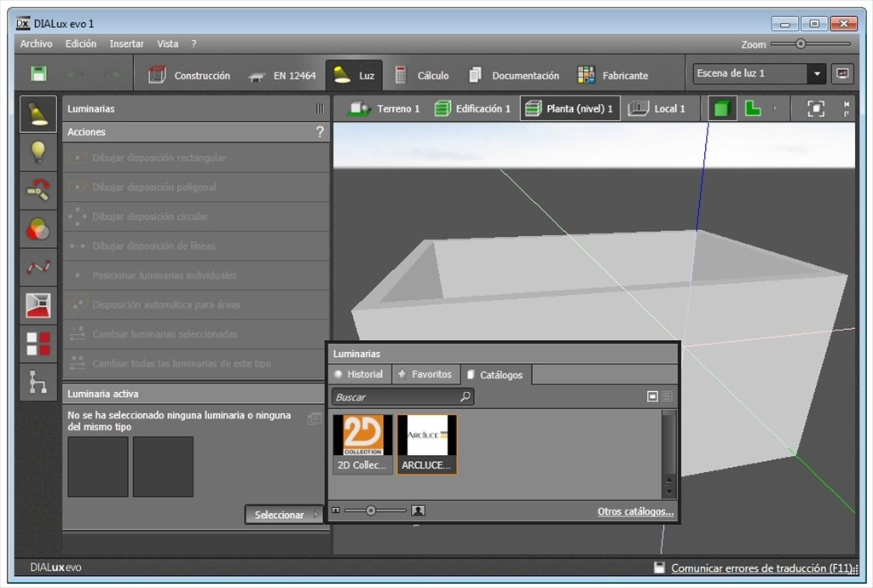Select the Edificación 1 level
The image size is (873, 588).
pos(472,108)
